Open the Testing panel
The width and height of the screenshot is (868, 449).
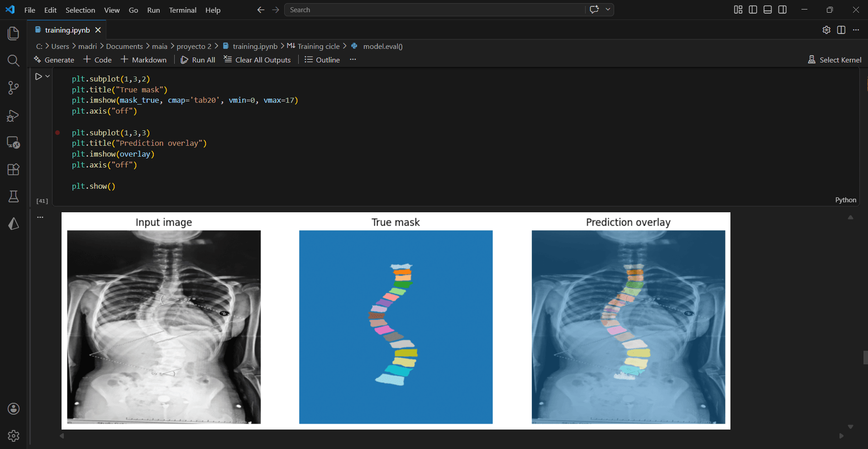click(x=13, y=196)
